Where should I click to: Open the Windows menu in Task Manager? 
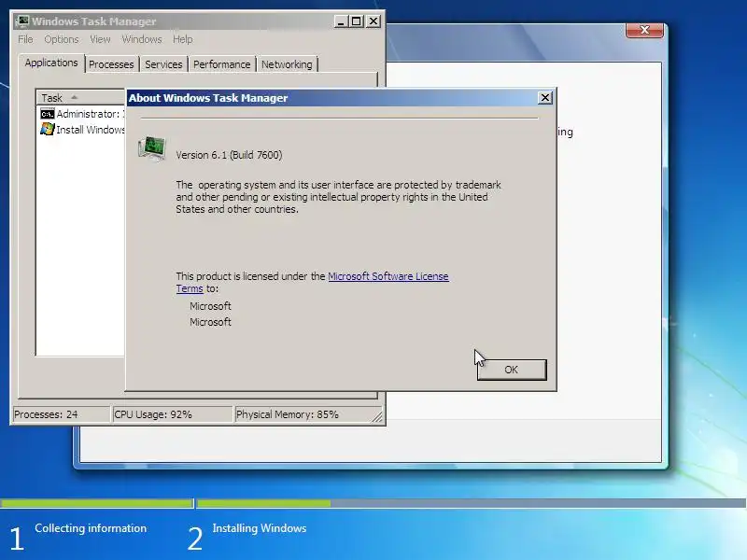142,39
